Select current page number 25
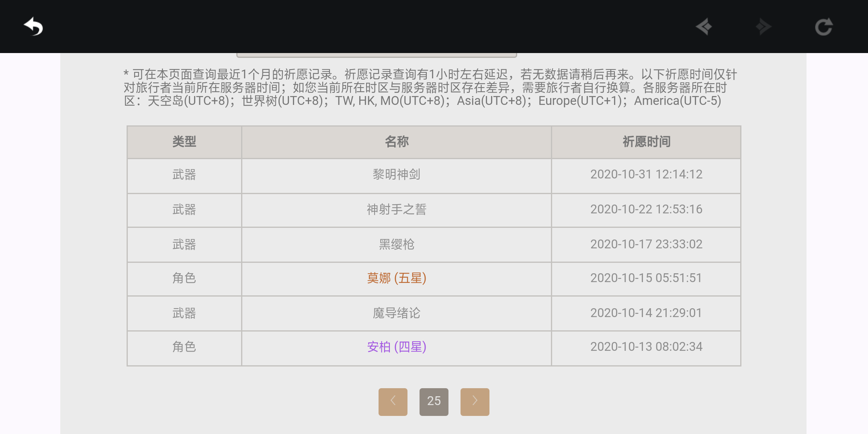This screenshot has height=434, width=868. pos(434,401)
